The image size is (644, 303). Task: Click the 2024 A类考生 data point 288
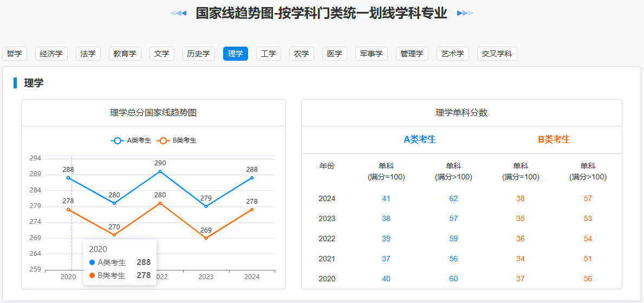[252, 178]
